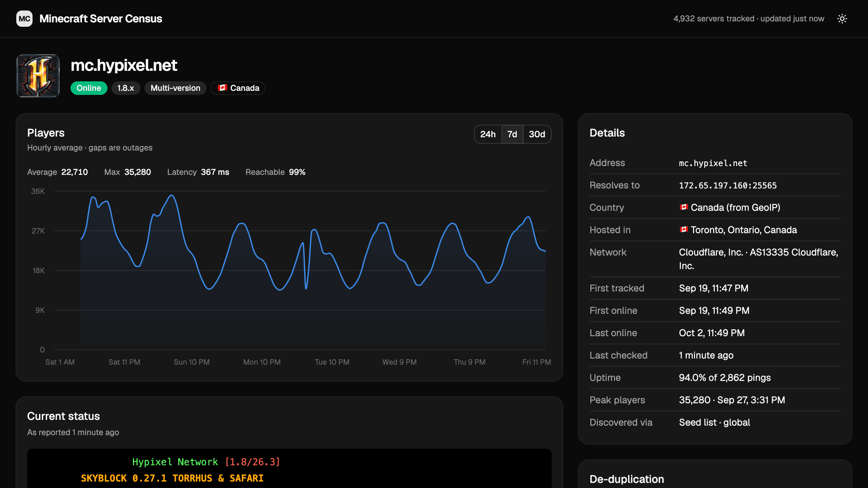
Task: Toggle the light/dark theme sun icon
Action: [x=842, y=19]
